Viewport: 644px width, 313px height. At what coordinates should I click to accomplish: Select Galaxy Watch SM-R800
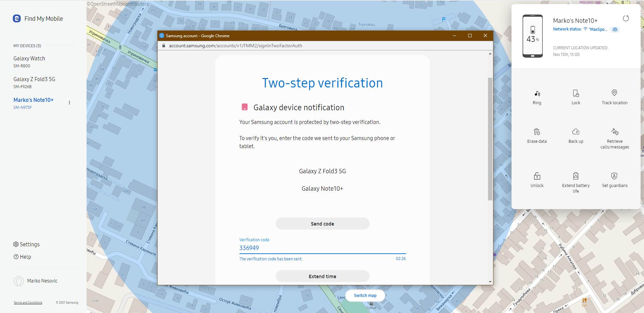coord(29,58)
